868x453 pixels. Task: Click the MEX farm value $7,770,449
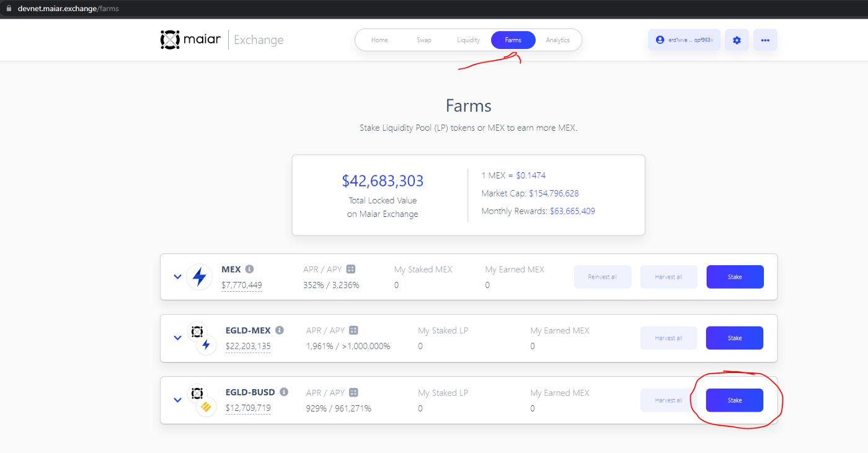242,285
